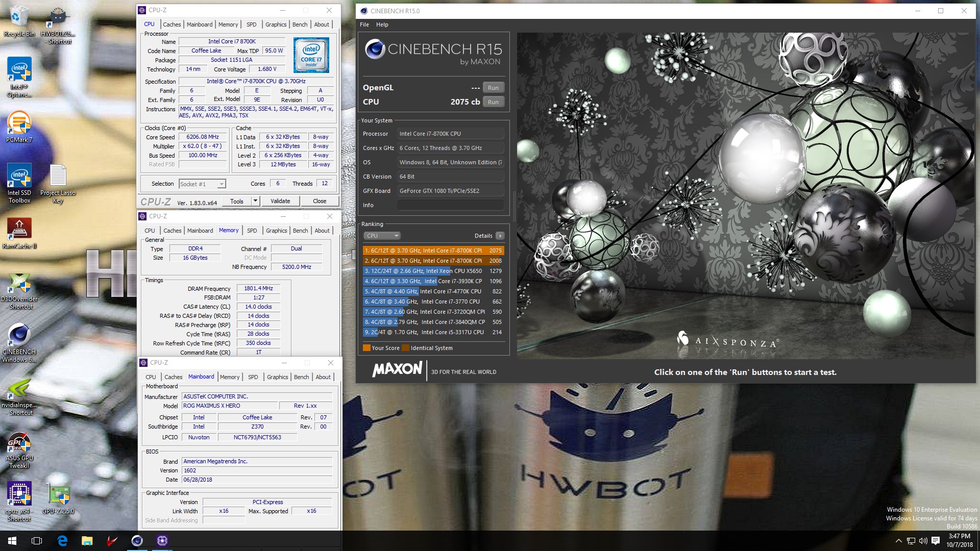Select ranking row 4 i7-3930K
Screen dimensions: 980x551
coord(433,281)
